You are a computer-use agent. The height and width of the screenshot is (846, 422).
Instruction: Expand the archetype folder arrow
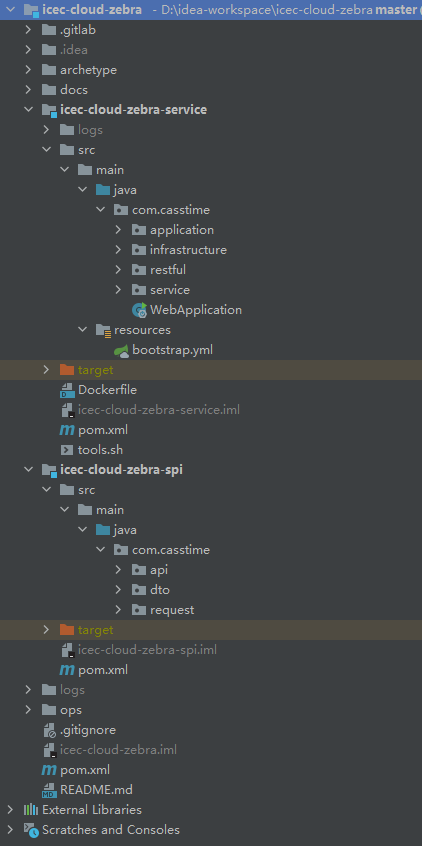[x=29, y=70]
